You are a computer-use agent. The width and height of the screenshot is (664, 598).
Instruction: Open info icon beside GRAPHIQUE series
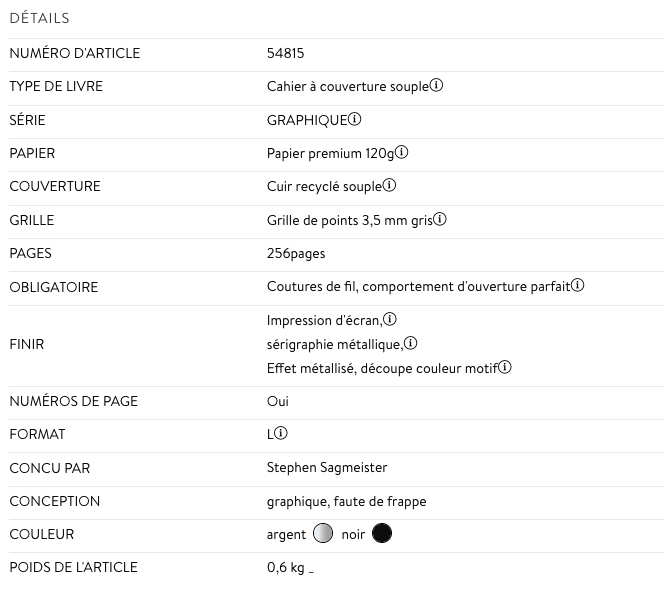pos(355,120)
